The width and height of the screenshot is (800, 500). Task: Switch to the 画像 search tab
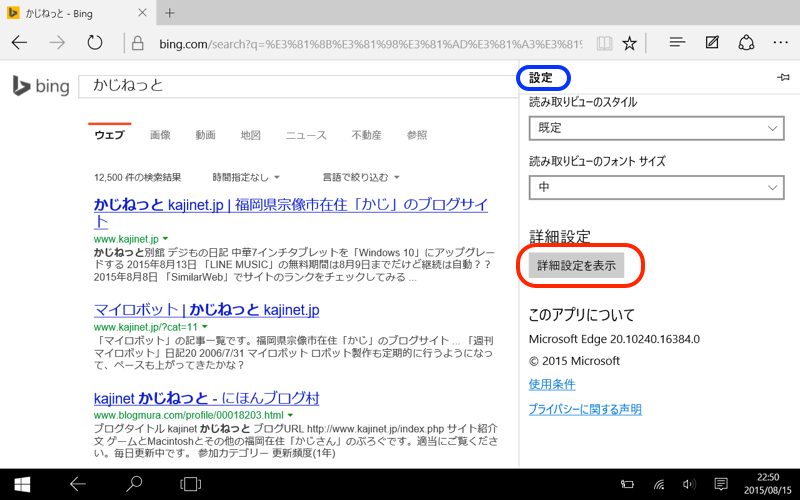pyautogui.click(x=160, y=135)
